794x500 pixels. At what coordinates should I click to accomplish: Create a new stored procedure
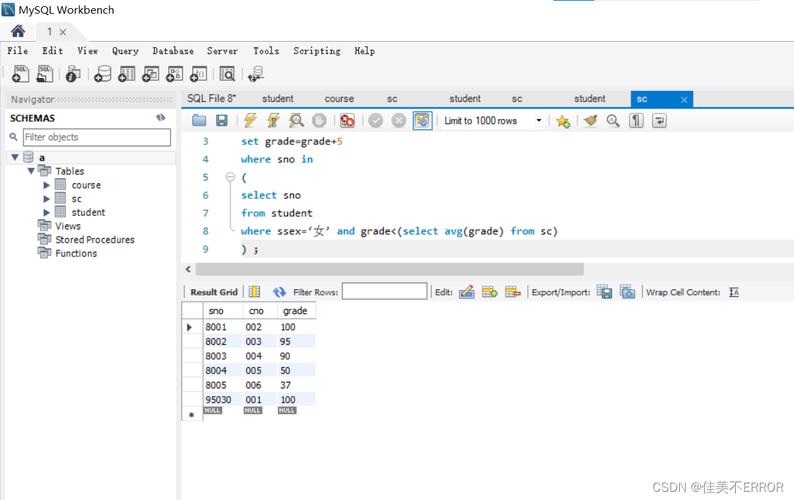click(x=174, y=74)
